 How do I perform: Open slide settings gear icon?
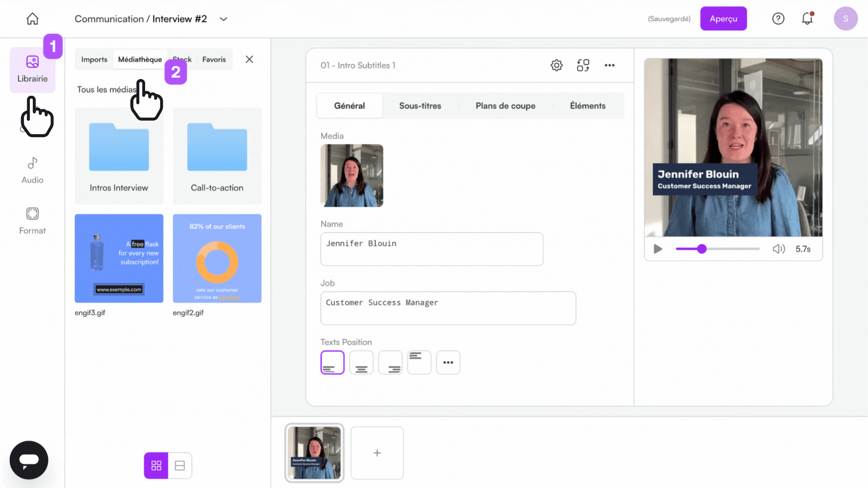557,65
